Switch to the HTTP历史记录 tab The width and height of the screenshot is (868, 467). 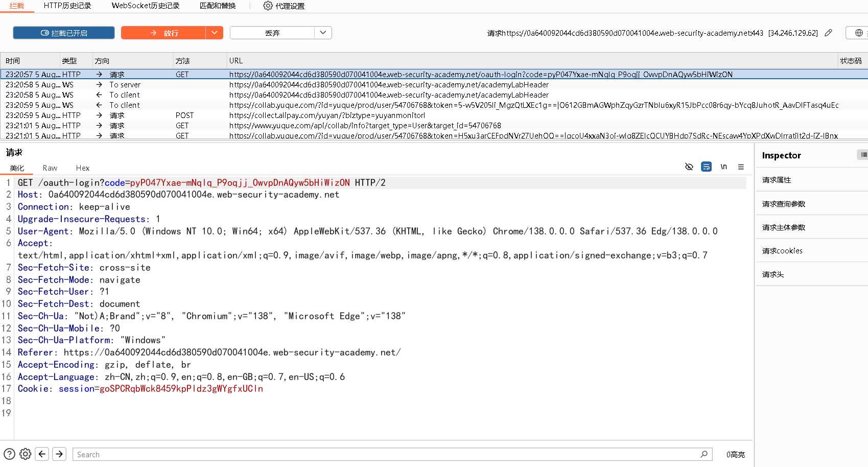click(67, 6)
